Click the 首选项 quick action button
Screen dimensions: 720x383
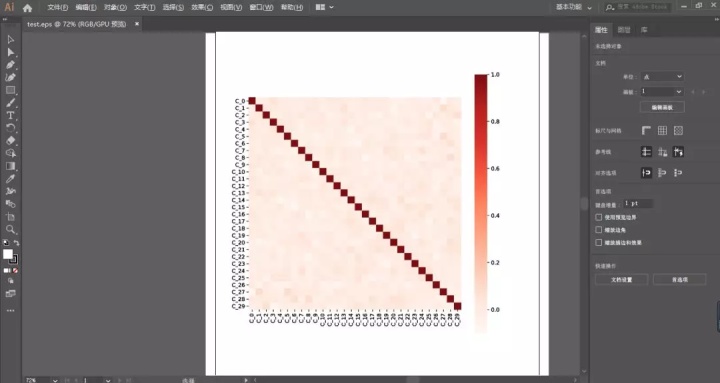(x=680, y=279)
